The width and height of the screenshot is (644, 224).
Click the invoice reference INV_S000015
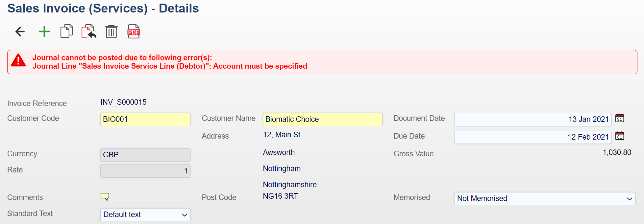tap(124, 102)
